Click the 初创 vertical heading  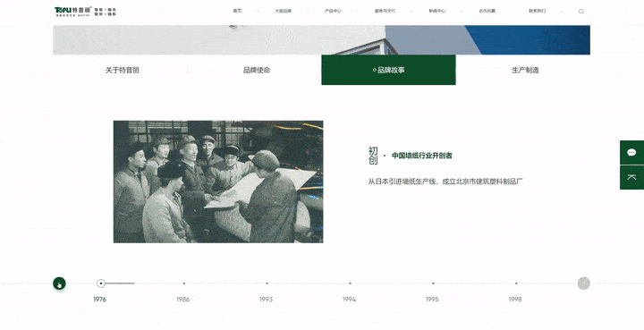(373, 156)
